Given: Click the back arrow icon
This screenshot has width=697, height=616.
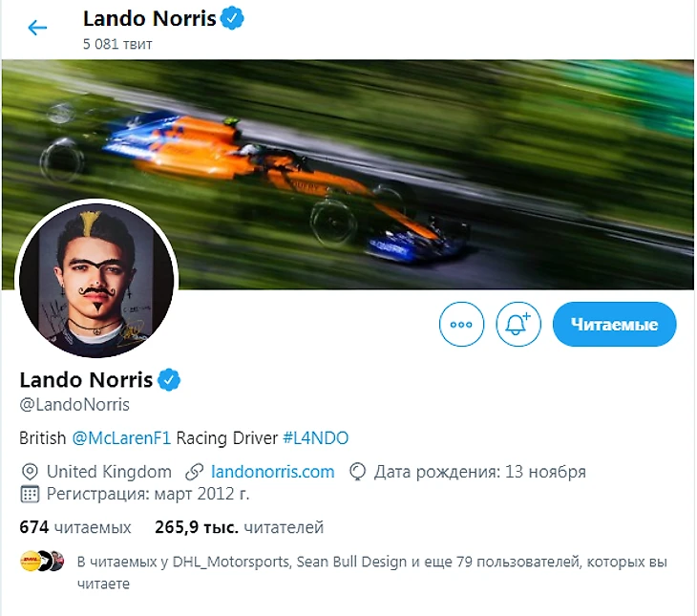Looking at the screenshot, I should 37,28.
